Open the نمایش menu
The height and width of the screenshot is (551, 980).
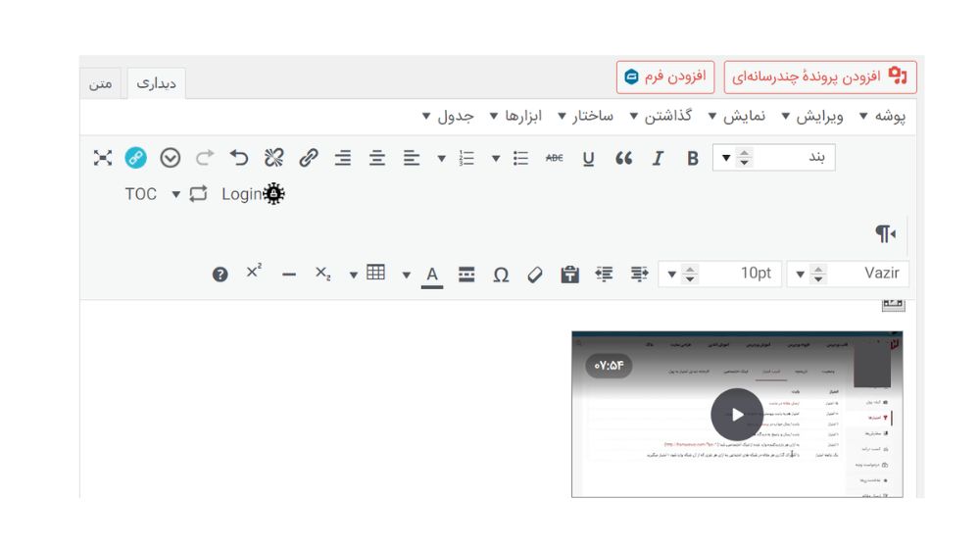click(736, 117)
